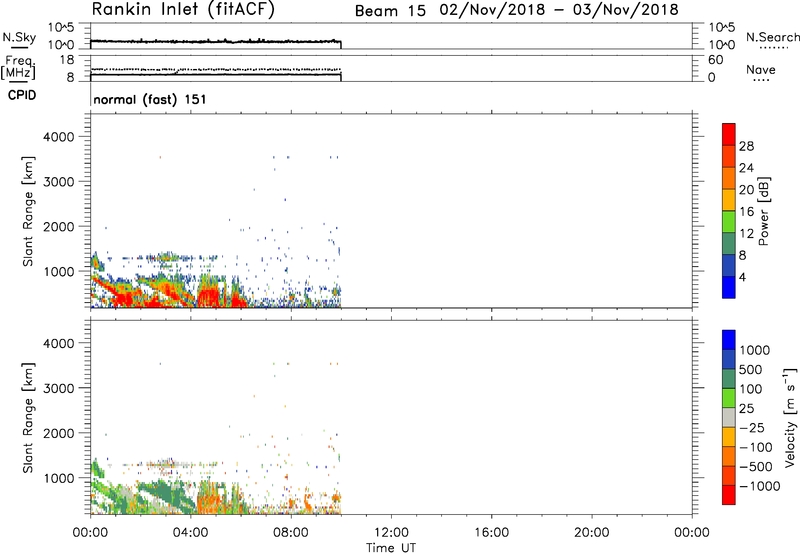Select the '60' tick on Nave axis
Image resolution: width=800 pixels, height=554 pixels.
point(715,60)
